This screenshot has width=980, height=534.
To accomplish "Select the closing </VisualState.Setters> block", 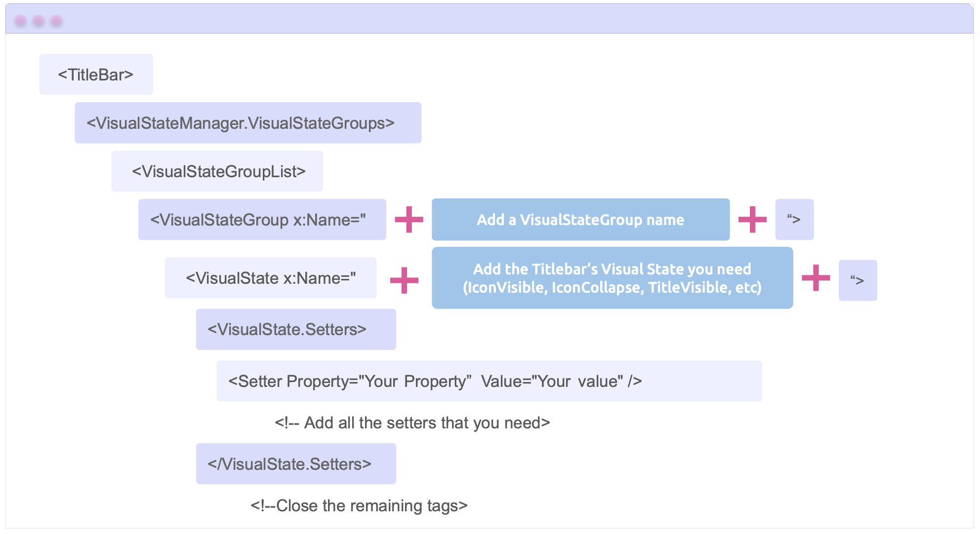I will click(x=296, y=464).
